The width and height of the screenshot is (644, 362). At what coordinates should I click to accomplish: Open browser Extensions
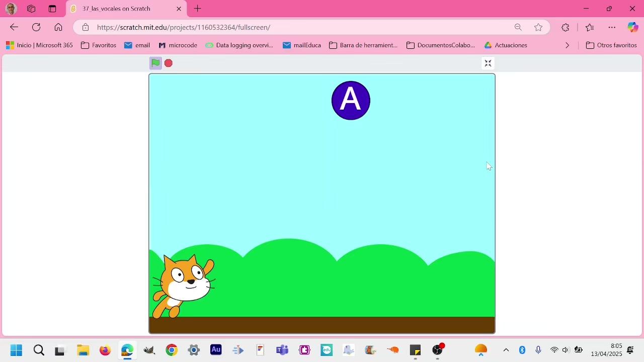pyautogui.click(x=566, y=27)
